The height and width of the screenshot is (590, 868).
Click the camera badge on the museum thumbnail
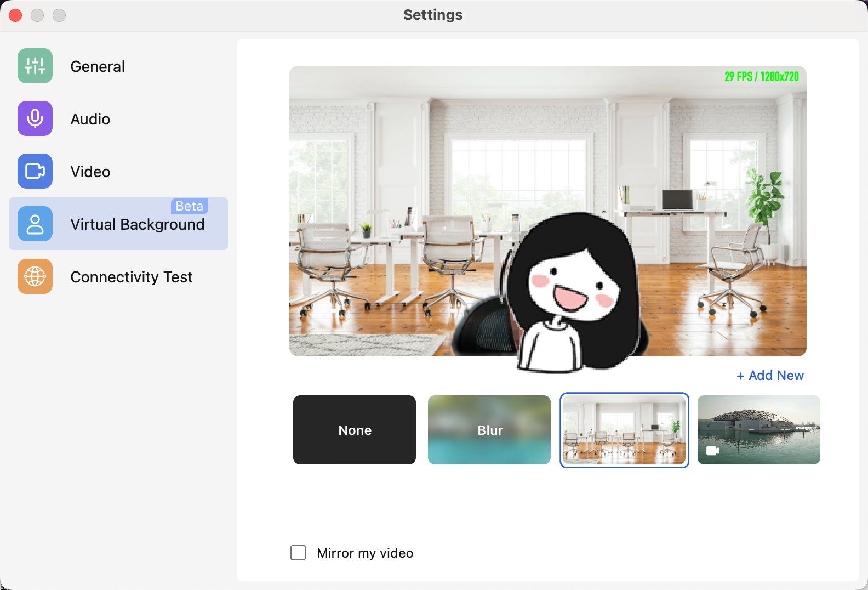pyautogui.click(x=712, y=451)
